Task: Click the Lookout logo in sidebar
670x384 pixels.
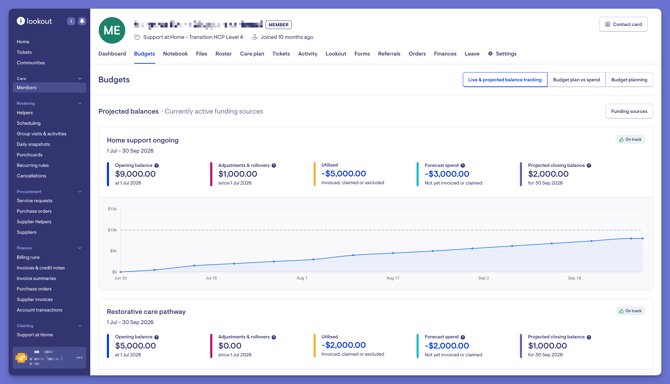Action: point(34,21)
